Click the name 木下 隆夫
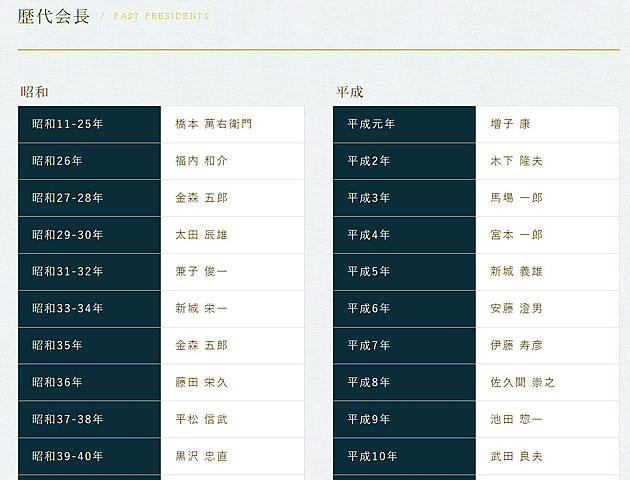The width and height of the screenshot is (630, 480). pos(516,161)
